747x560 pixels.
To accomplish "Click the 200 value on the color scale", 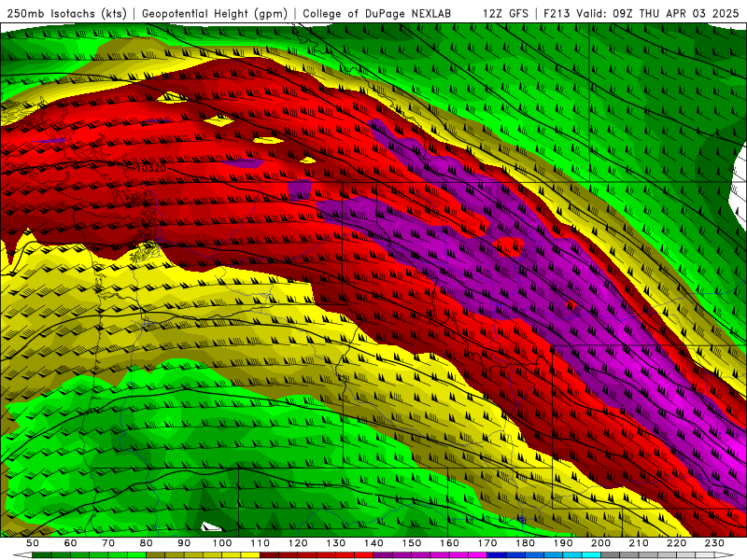I will point(600,543).
